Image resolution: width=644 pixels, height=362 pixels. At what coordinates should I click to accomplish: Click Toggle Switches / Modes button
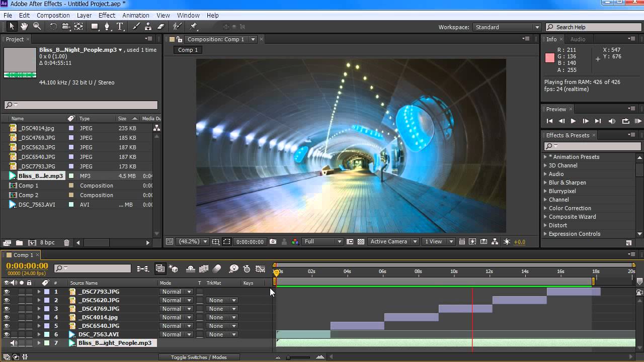[198, 357]
